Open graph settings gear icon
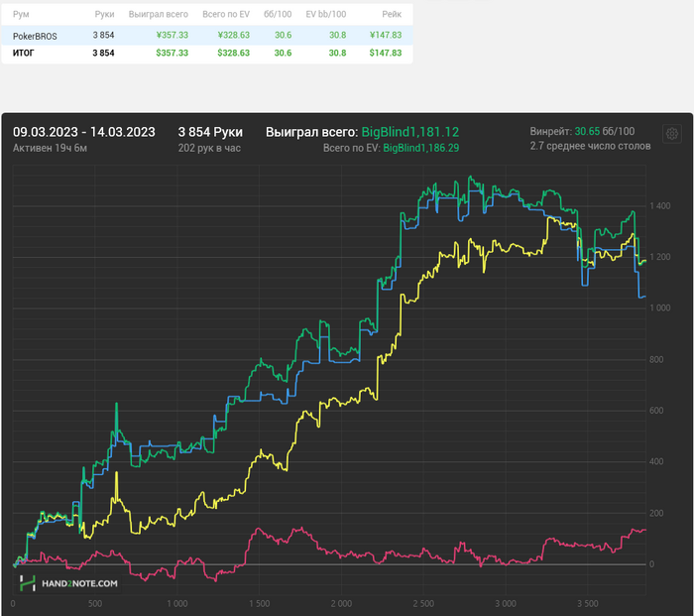 coord(672,133)
